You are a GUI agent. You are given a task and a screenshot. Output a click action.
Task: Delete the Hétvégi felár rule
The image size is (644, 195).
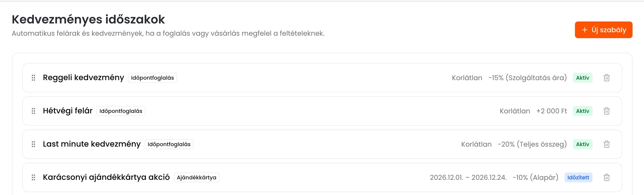click(606, 111)
